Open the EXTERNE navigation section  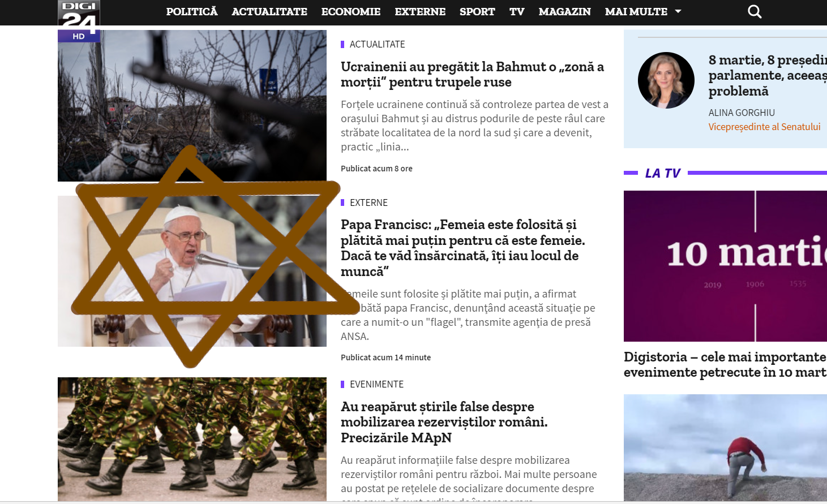pyautogui.click(x=420, y=11)
